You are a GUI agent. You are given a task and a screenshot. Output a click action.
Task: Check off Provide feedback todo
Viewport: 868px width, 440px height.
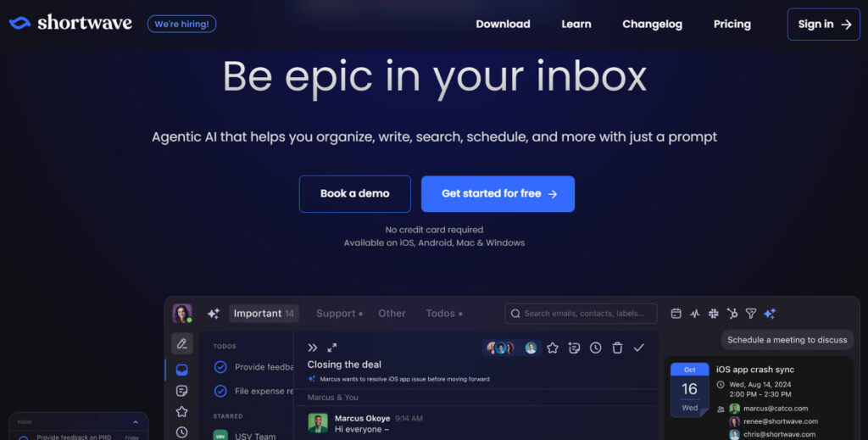tap(220, 367)
